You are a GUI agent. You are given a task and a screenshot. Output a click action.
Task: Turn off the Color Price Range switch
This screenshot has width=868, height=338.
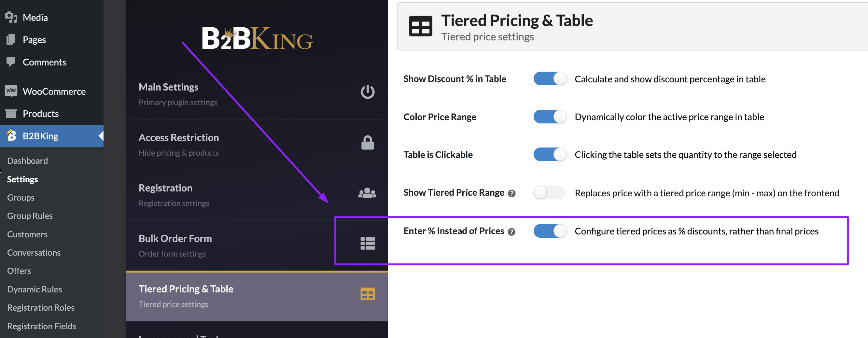click(x=550, y=117)
